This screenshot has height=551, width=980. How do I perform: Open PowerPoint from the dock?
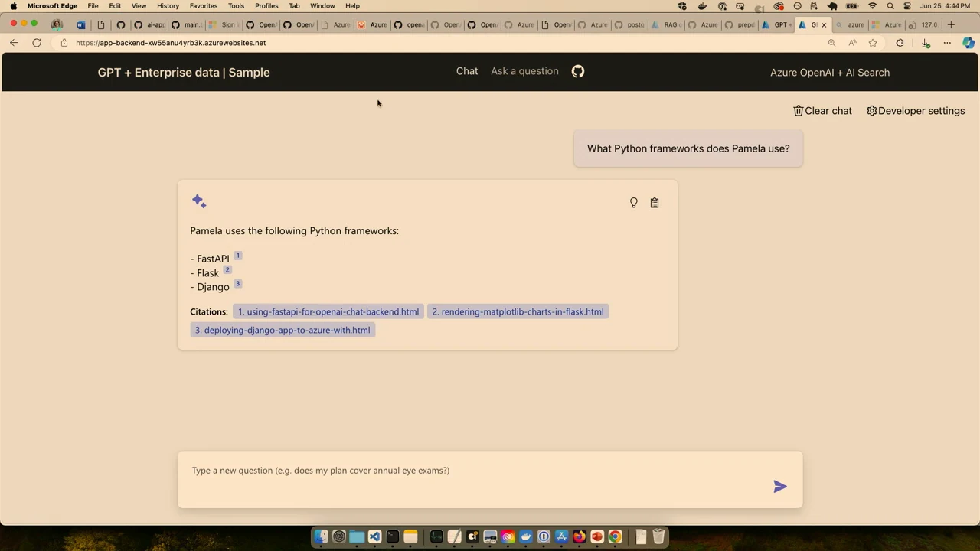pos(597,536)
